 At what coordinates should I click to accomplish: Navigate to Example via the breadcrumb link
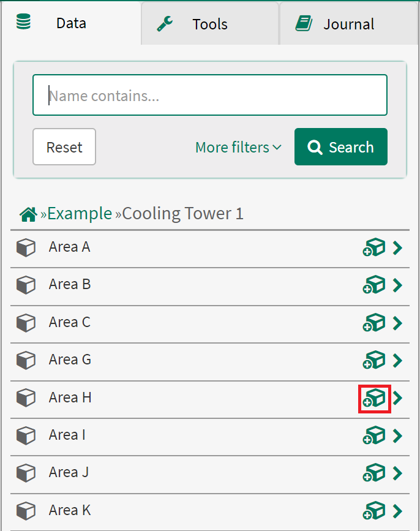tap(79, 213)
